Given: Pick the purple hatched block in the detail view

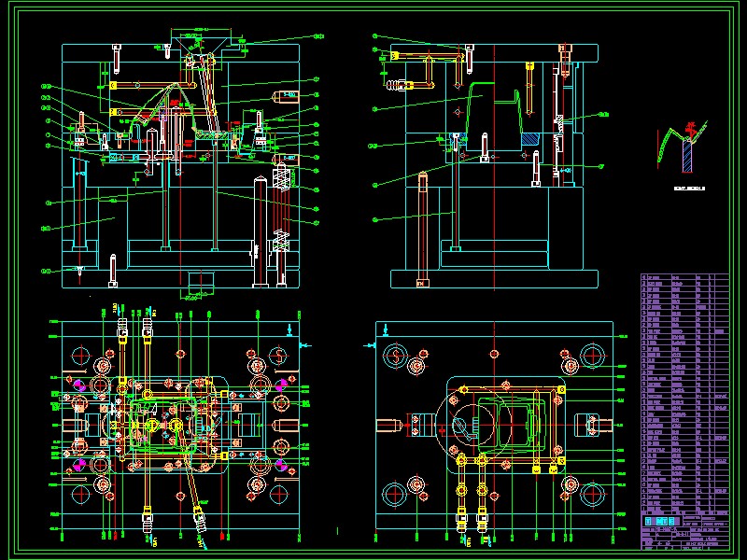Looking at the screenshot, I should coord(688,156).
